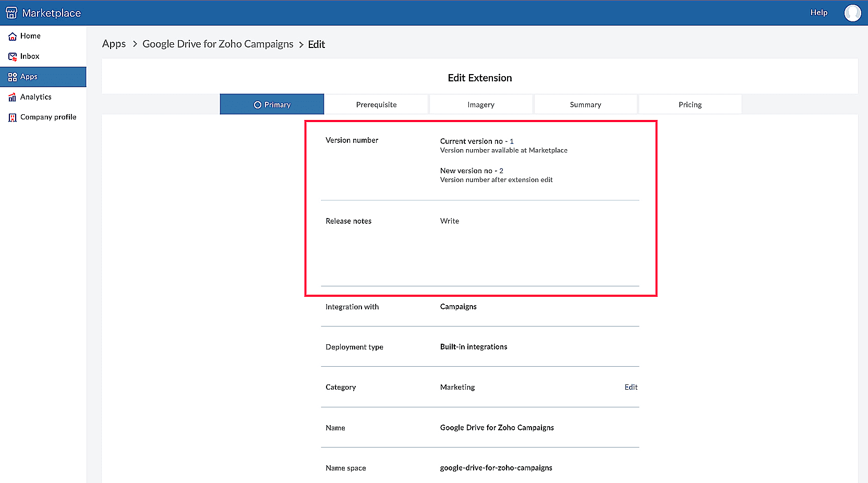Click the circle icon on Primary tab
Image resolution: width=868 pixels, height=483 pixels.
pos(257,105)
